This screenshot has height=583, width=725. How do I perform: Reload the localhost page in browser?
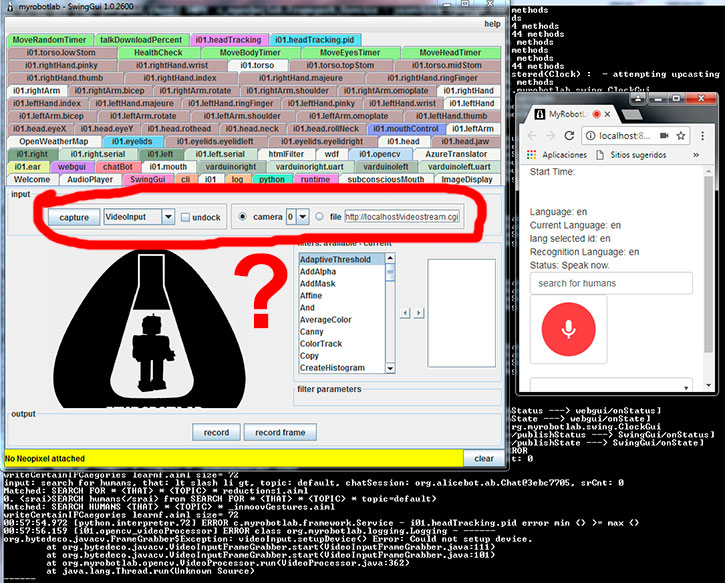point(569,135)
